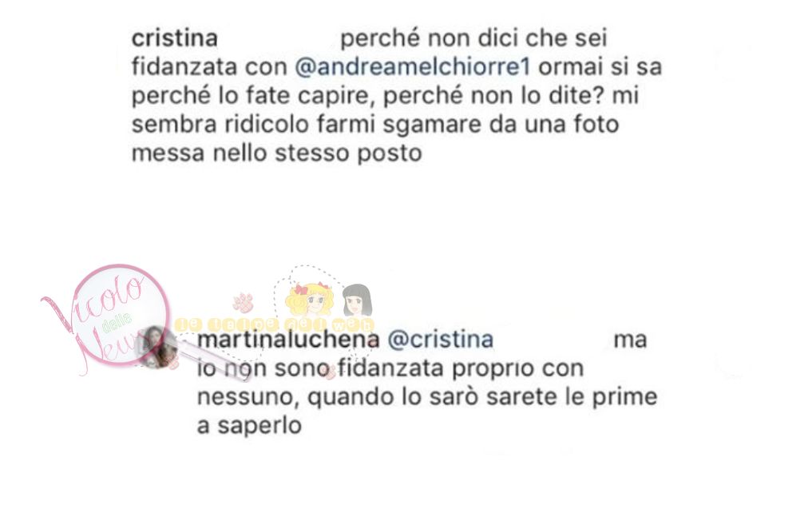Viewport: 812px width, 517px height.
Task: Open the martinaluchena username link
Action: pyautogui.click(x=288, y=340)
